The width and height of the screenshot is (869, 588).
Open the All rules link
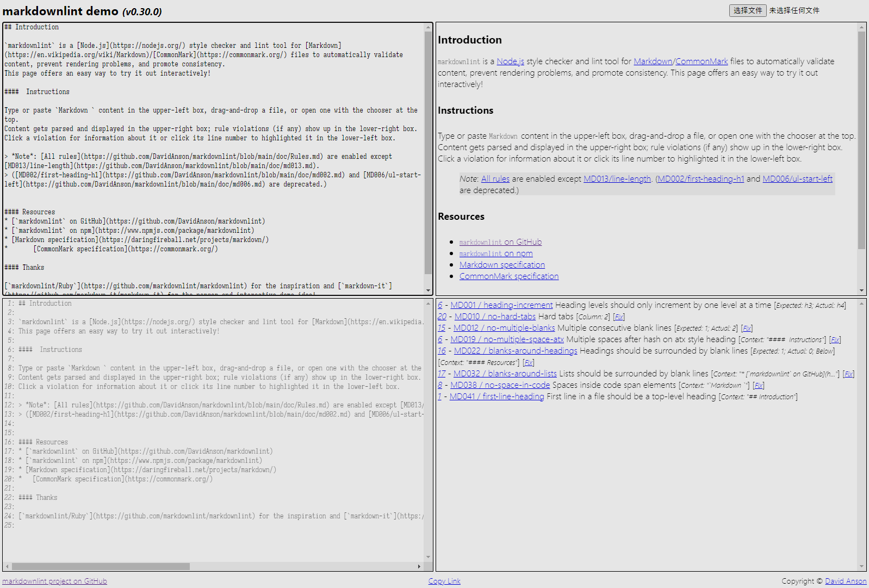point(495,179)
